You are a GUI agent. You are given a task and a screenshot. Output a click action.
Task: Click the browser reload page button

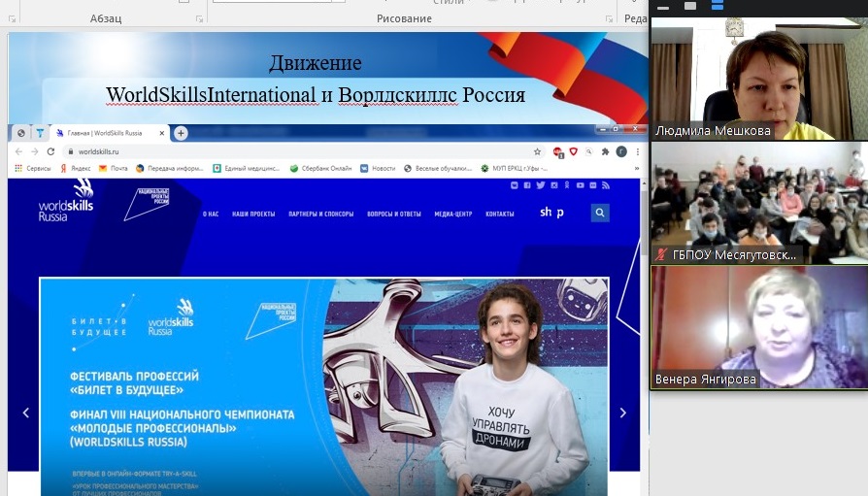click(50, 151)
